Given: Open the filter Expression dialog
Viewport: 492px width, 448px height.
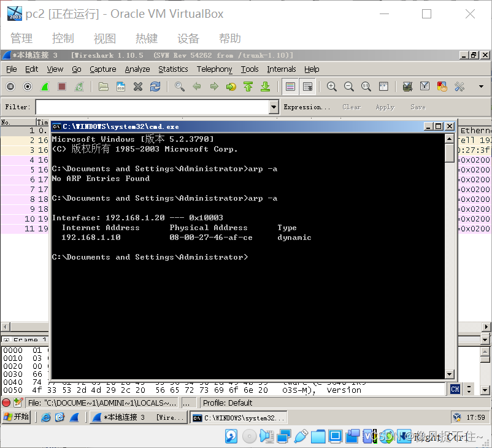Looking at the screenshot, I should coord(307,107).
